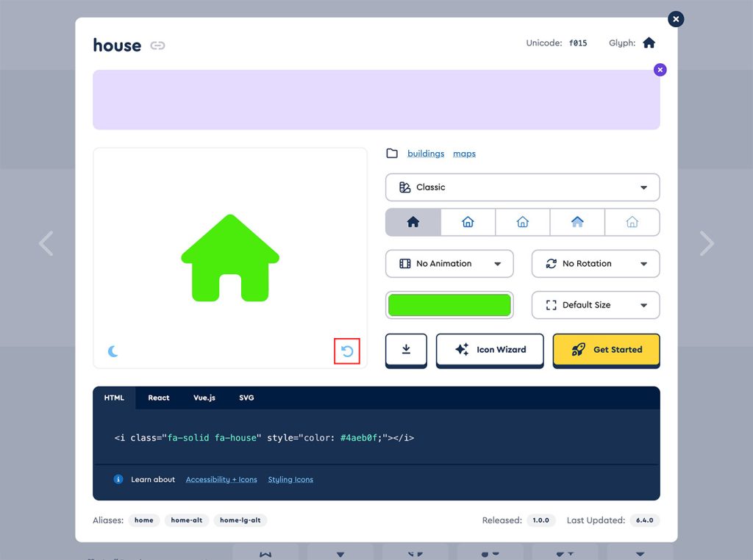Select the solid house style

click(x=413, y=222)
